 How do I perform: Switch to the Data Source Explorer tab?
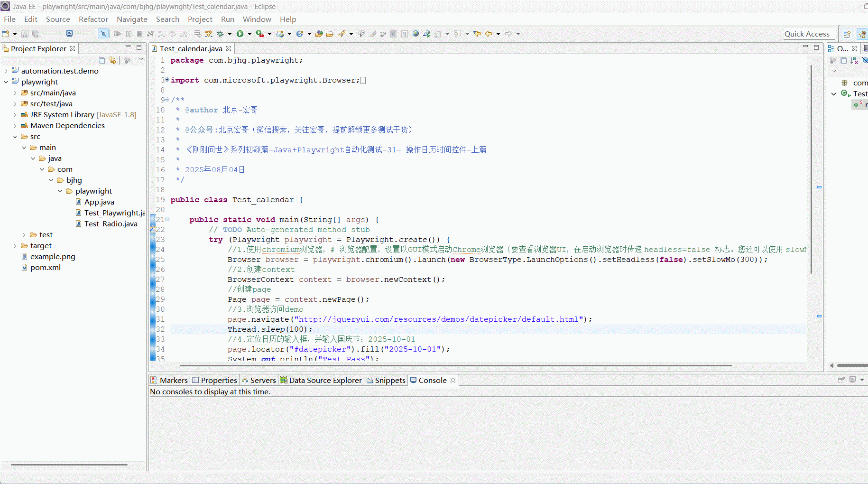[x=325, y=380]
